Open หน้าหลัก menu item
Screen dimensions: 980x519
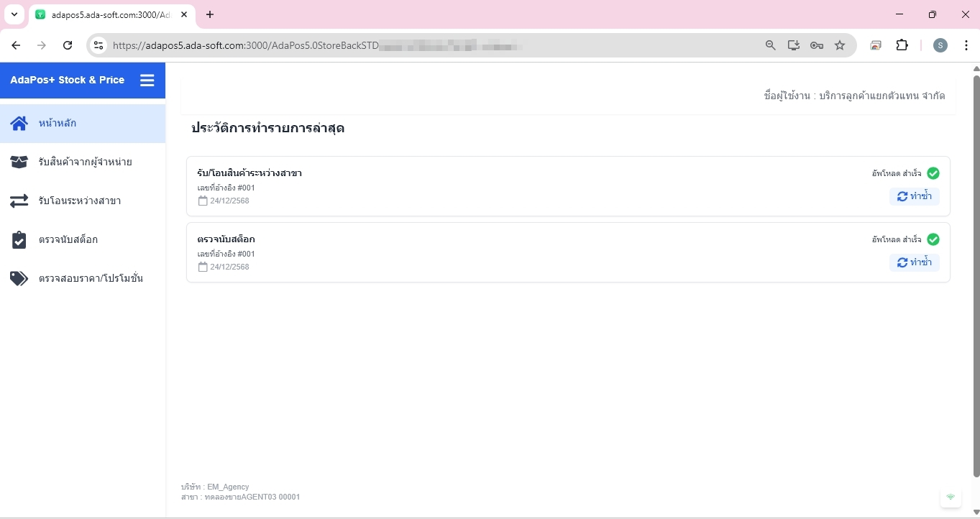click(x=58, y=123)
